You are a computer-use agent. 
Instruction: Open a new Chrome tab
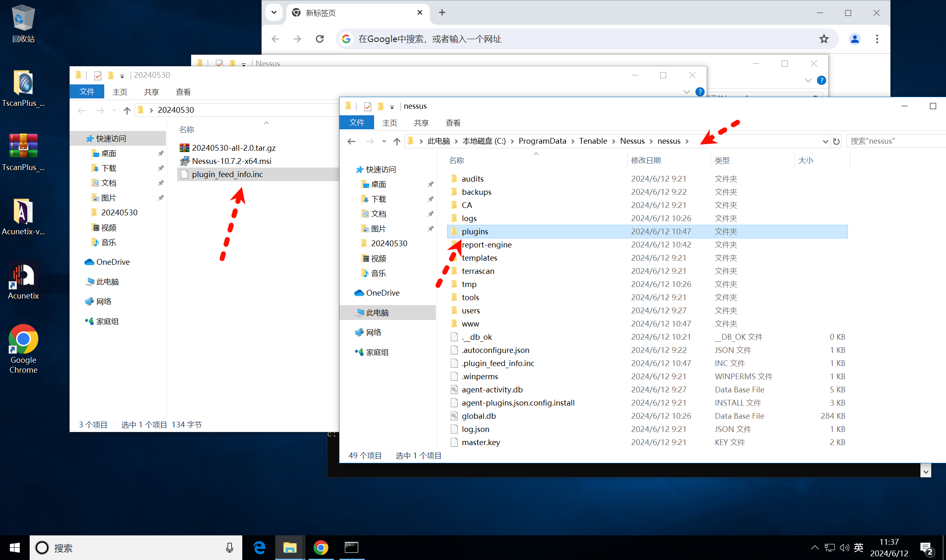[x=442, y=12]
